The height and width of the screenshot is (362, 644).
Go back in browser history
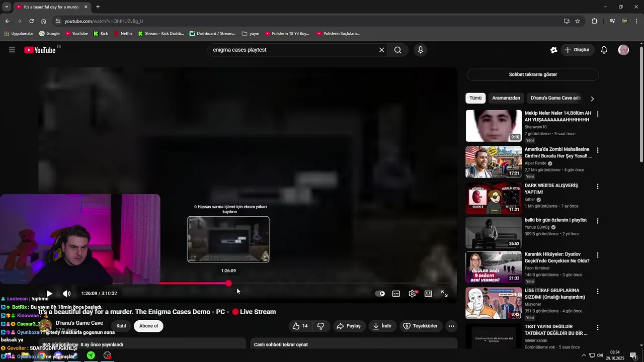click(7, 21)
